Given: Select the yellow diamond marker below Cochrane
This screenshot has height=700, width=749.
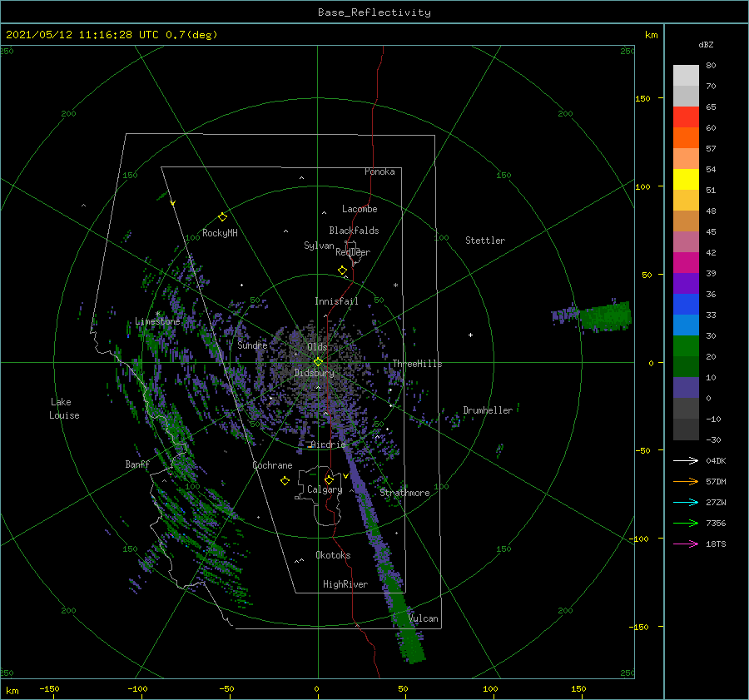Looking at the screenshot, I should tap(285, 481).
